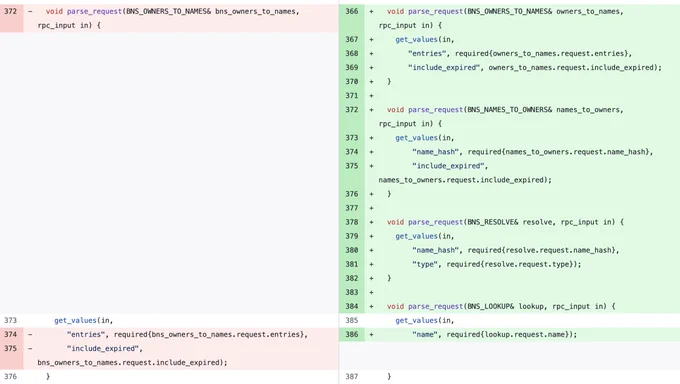Click line number 381 on the right pane
This screenshot has height=384, width=680.
(x=352, y=264)
